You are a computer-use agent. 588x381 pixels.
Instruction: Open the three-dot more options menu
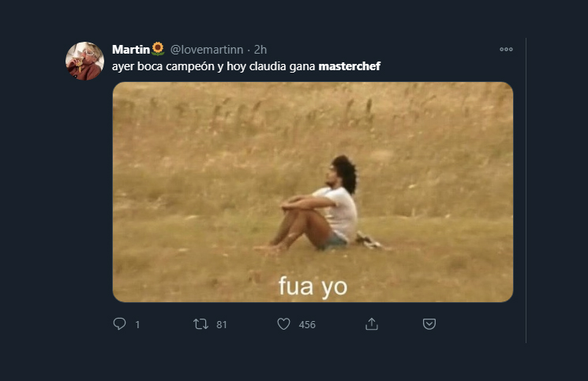(x=506, y=49)
